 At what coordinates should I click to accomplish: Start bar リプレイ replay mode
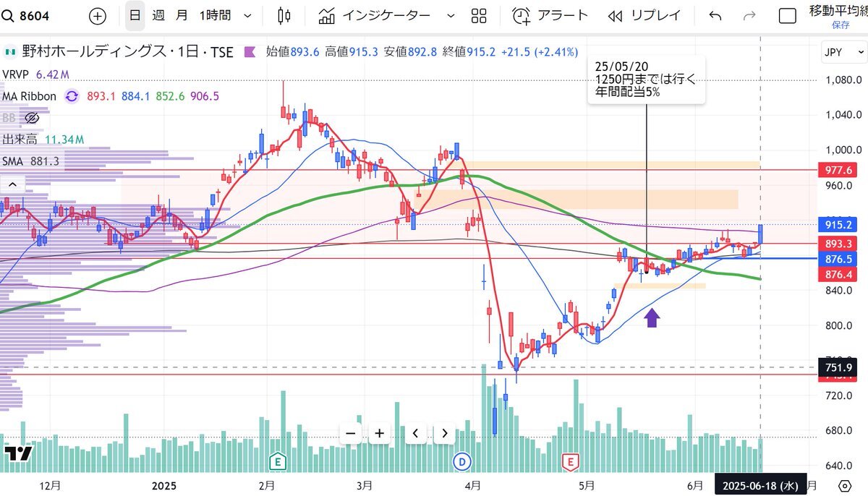tap(644, 16)
